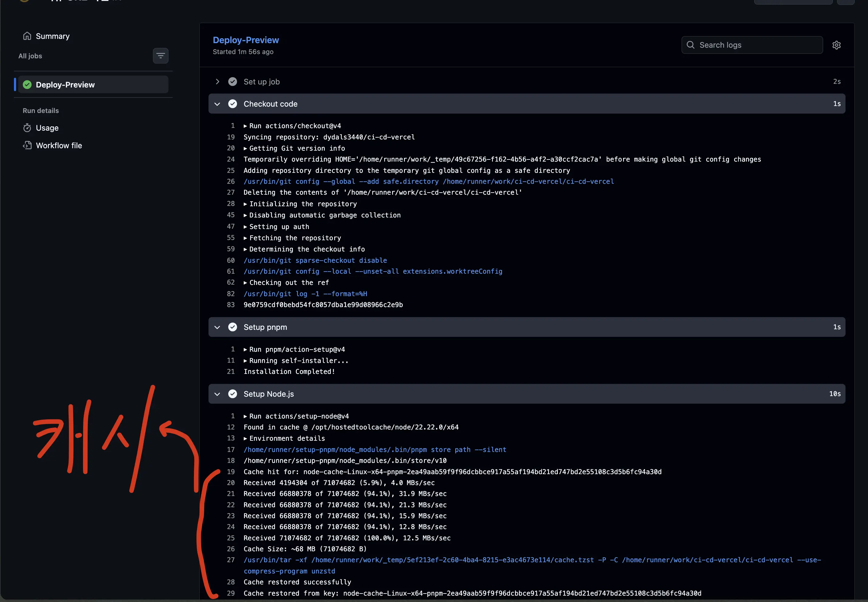Click the jobs filter icon button
This screenshot has height=602, width=868.
pyautogui.click(x=161, y=56)
